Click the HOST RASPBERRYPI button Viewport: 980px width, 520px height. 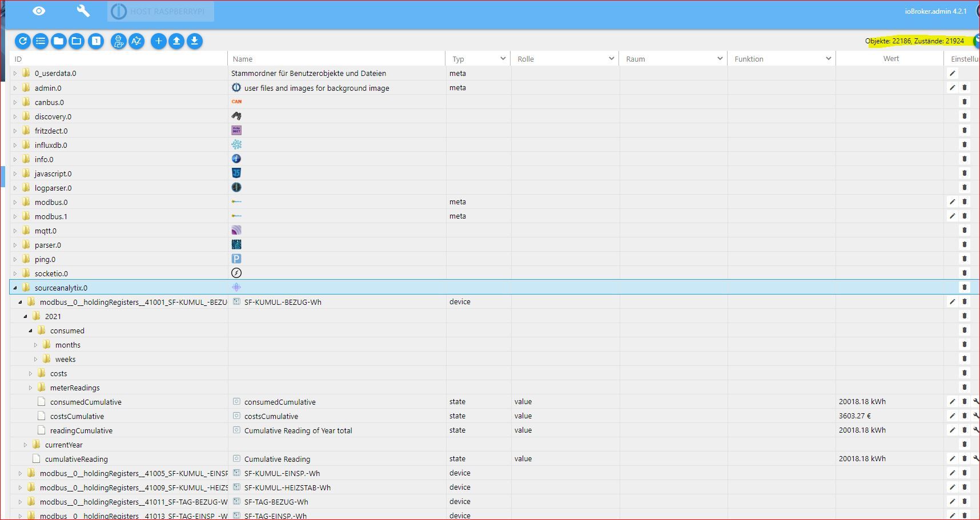point(161,11)
